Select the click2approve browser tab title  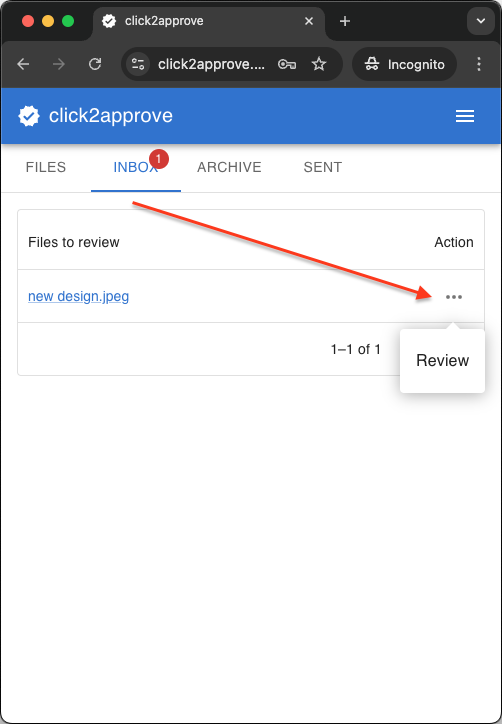164,21
